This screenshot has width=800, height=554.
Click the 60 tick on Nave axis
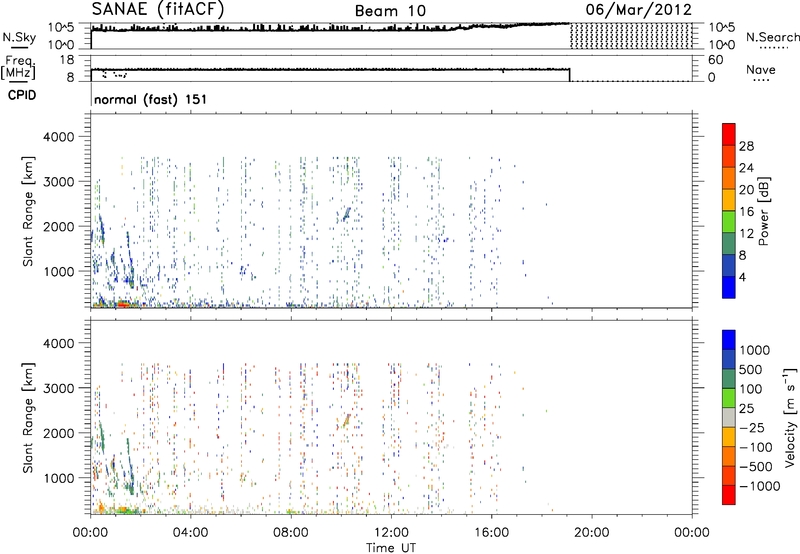click(715, 60)
